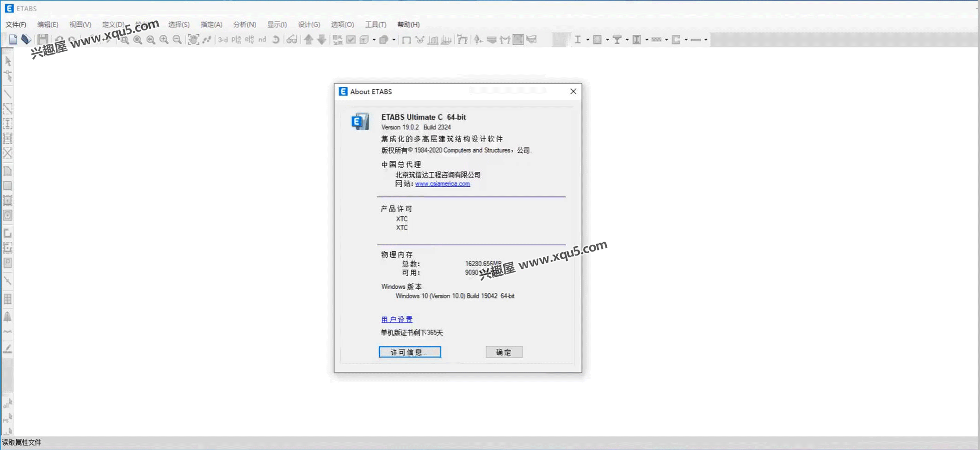Open dropdown arrow next to concrete square icon
The height and width of the screenshot is (450, 980).
click(x=607, y=40)
